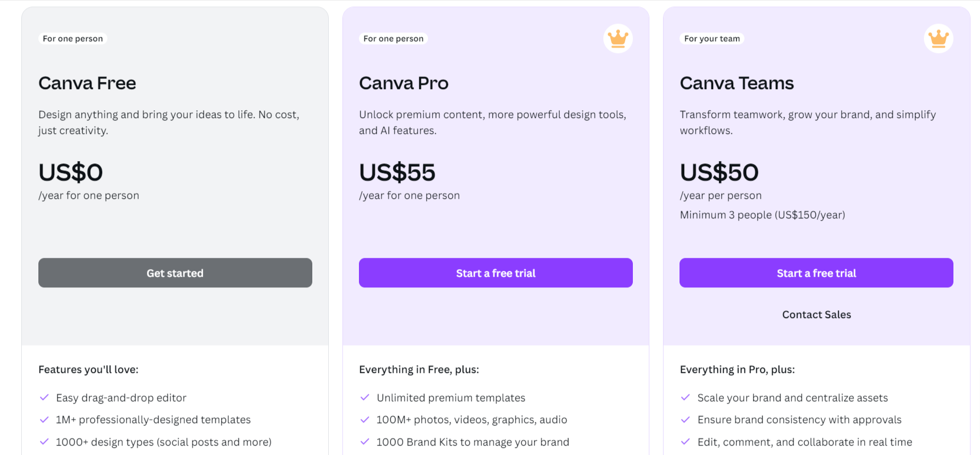Screen dimensions: 980x455
Task: Click the Minimum 3 people pricing note
Action: (x=762, y=215)
